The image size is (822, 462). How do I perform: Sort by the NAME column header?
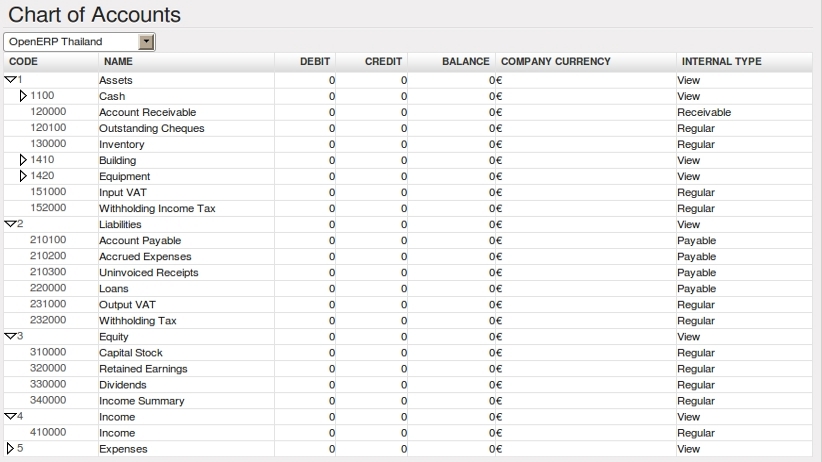coord(118,61)
